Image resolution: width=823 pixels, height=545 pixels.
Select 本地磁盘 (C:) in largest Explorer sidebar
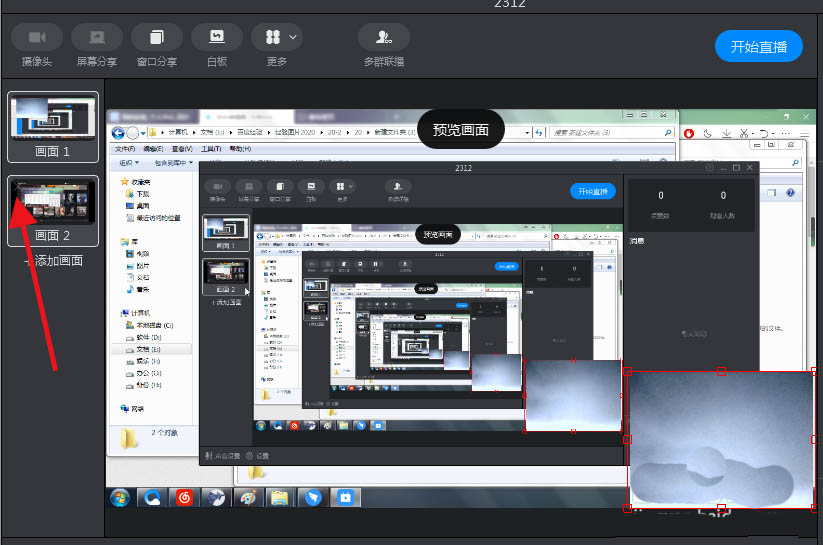pyautogui.click(x=150, y=326)
